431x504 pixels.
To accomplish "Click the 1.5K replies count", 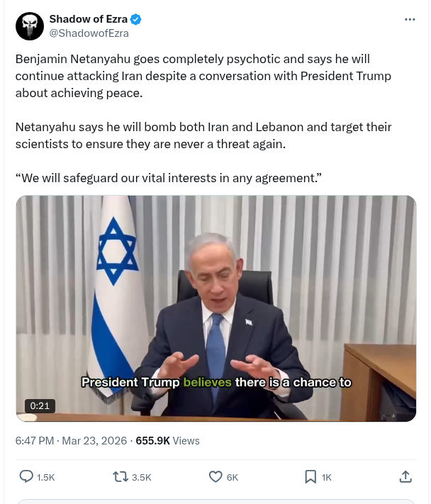I will click(45, 477).
